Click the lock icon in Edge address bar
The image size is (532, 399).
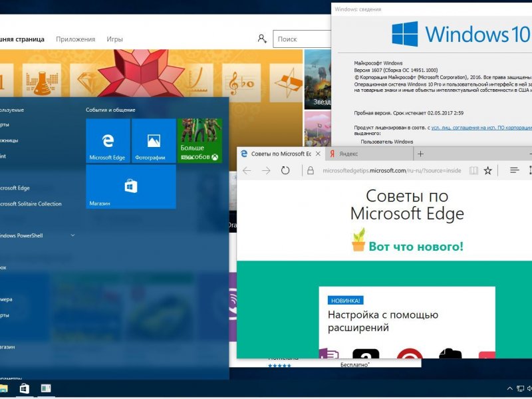(310, 170)
